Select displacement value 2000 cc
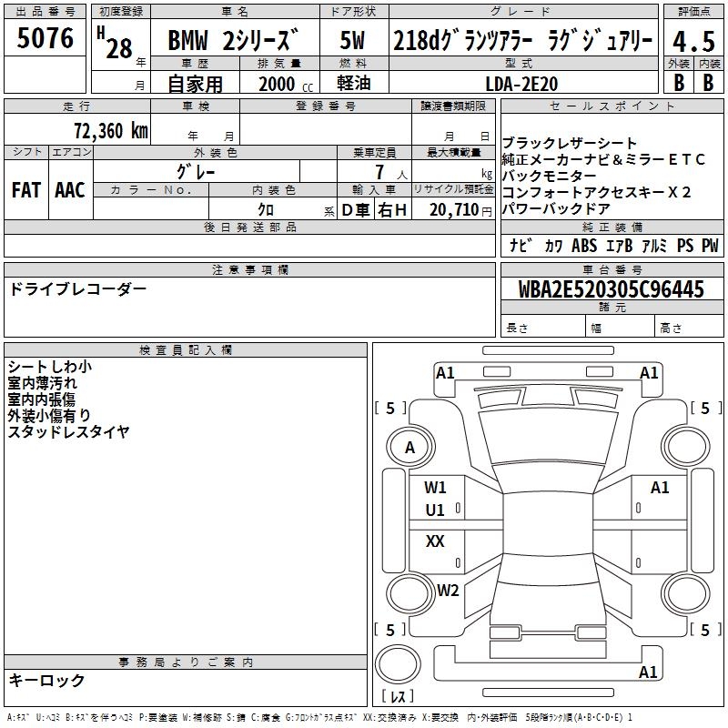 [x=286, y=84]
